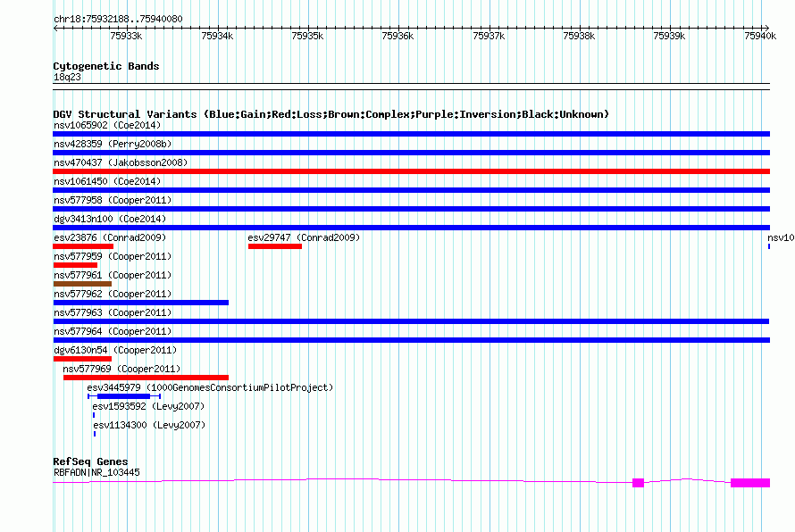The height and width of the screenshot is (532, 795).
Task: Click the small esv1134300 variant marker
Action: (95, 434)
